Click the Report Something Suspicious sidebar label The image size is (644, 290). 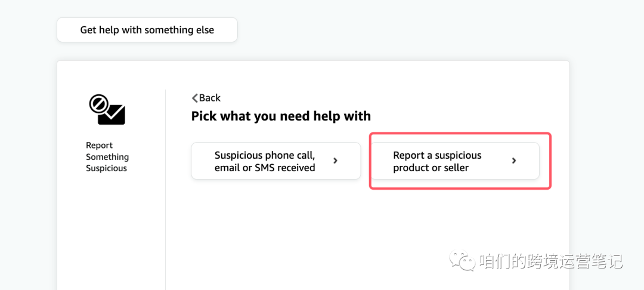(107, 157)
